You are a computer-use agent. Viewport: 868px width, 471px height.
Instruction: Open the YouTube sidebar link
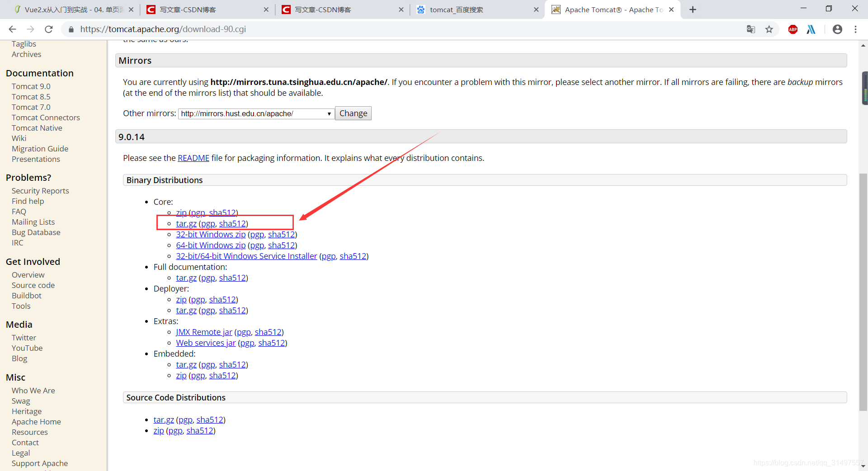pos(27,348)
